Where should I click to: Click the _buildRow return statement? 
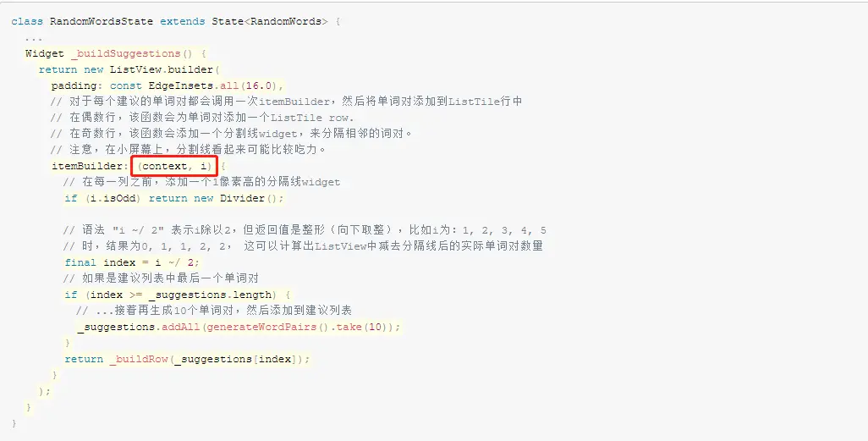pyautogui.click(x=187, y=358)
